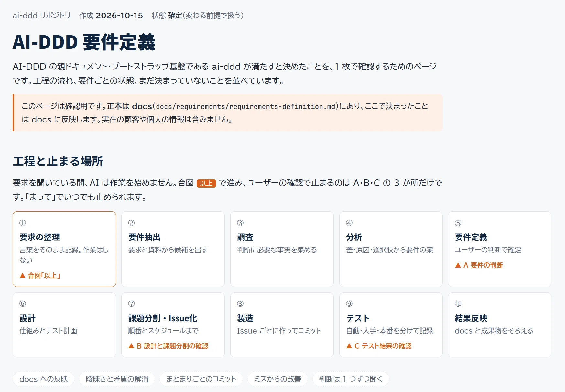The width and height of the screenshot is (565, 392).
Task: Select the 分析 step card
Action: coord(391,249)
